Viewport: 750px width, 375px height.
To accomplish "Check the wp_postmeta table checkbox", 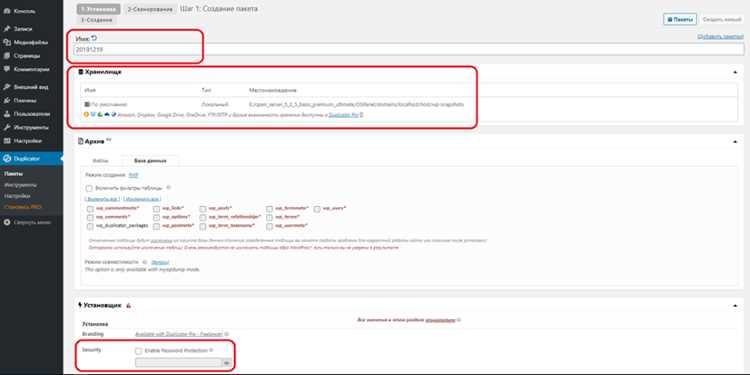I will [156, 225].
